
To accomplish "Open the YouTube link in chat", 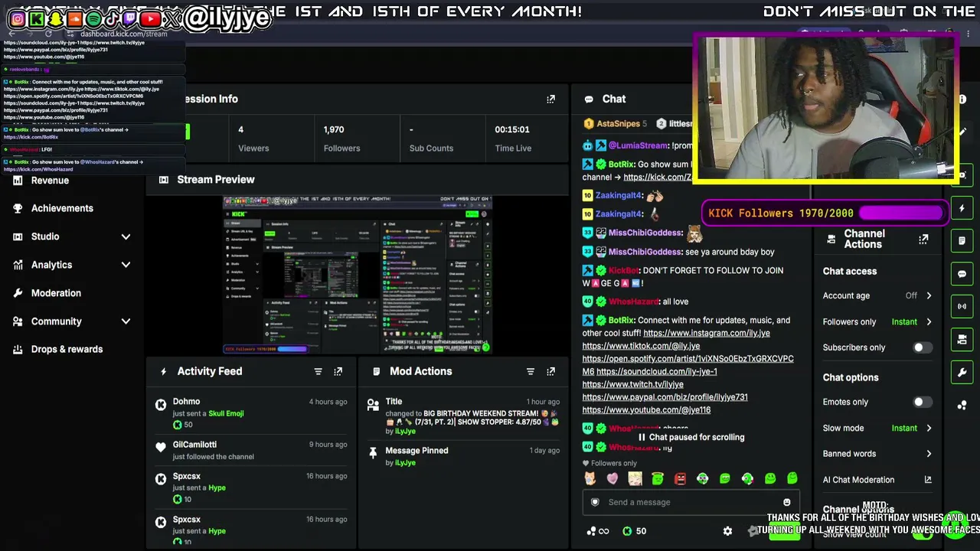I will tap(646, 410).
